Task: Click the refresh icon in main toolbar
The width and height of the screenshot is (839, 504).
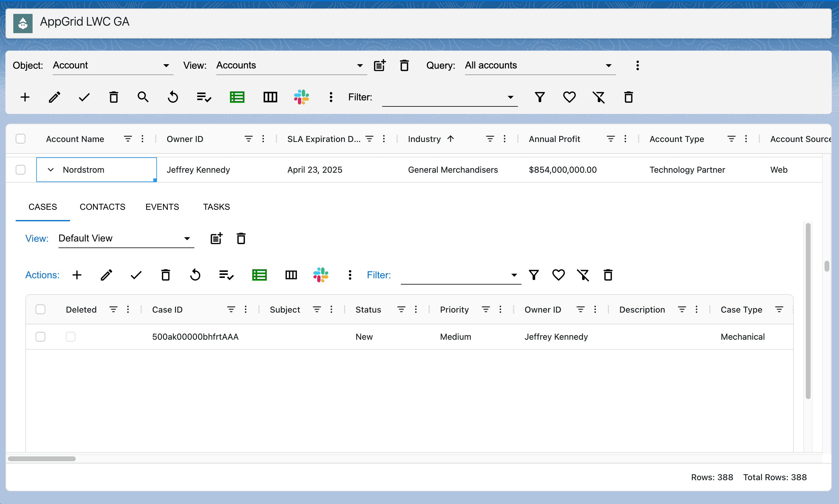Action: tap(173, 97)
